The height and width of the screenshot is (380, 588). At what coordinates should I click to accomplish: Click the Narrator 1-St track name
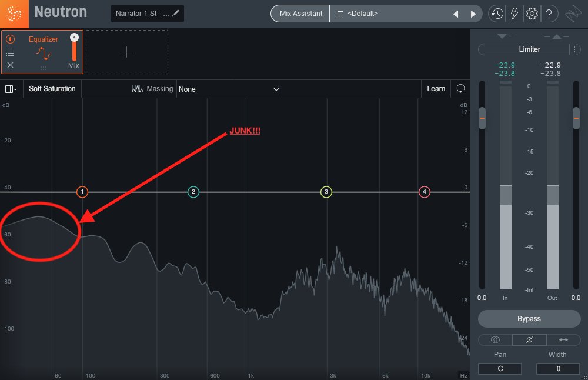[x=142, y=14]
